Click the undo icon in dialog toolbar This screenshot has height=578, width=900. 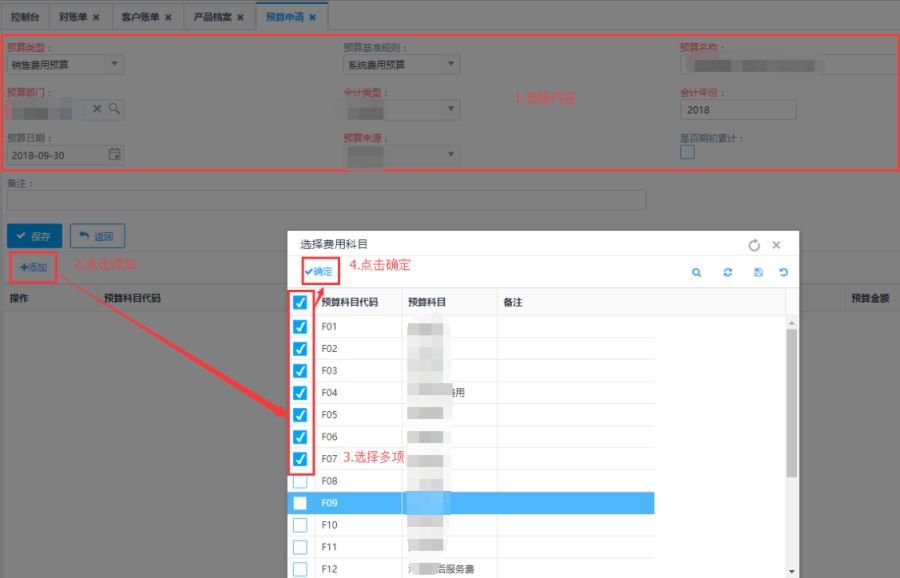(783, 272)
